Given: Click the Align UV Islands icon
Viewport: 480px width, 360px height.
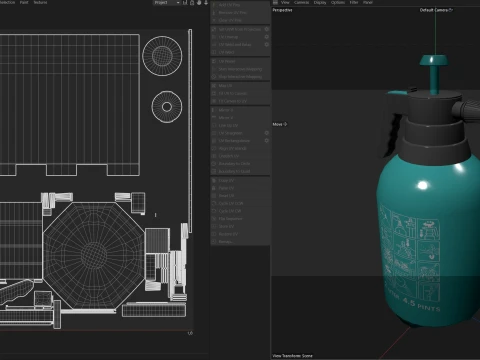Looking at the screenshot, I should [214, 148].
